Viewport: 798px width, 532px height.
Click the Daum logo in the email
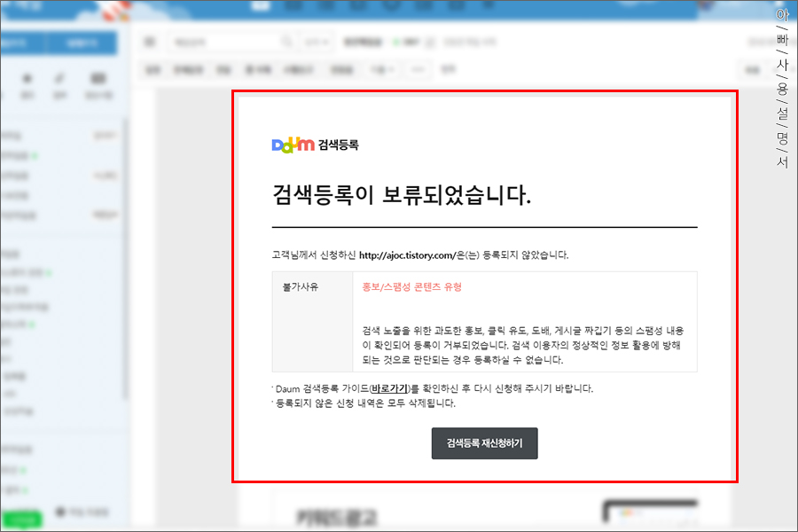(293, 145)
